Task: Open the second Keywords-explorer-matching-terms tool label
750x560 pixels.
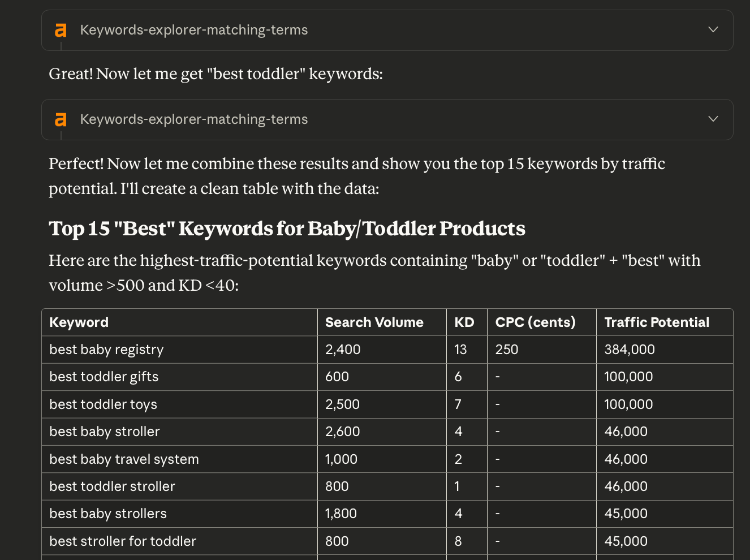Action: pyautogui.click(x=194, y=119)
